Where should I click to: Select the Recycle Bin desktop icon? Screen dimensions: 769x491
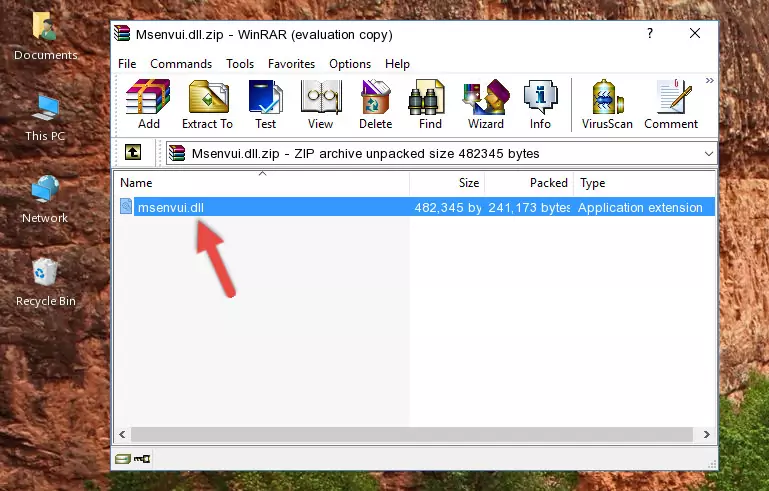click(45, 282)
